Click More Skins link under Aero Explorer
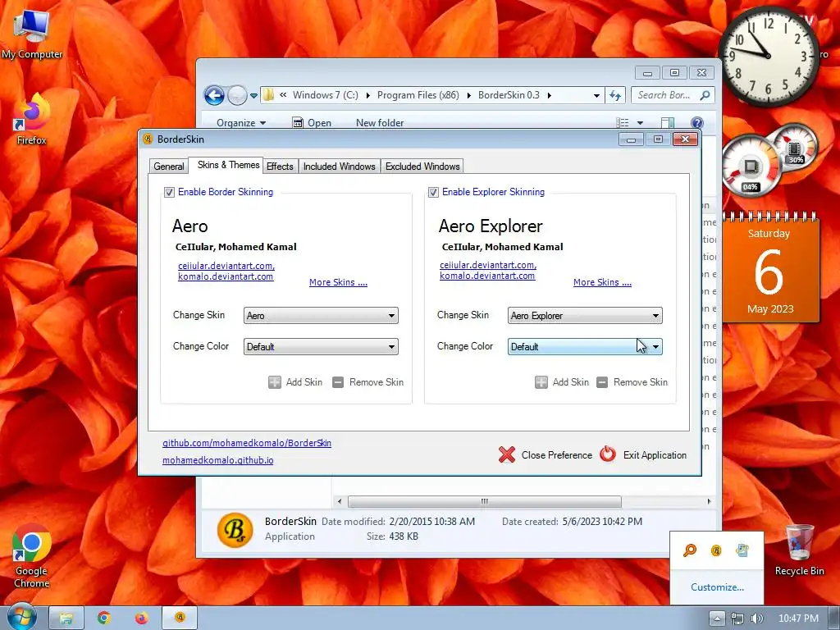This screenshot has height=630, width=840. (602, 282)
